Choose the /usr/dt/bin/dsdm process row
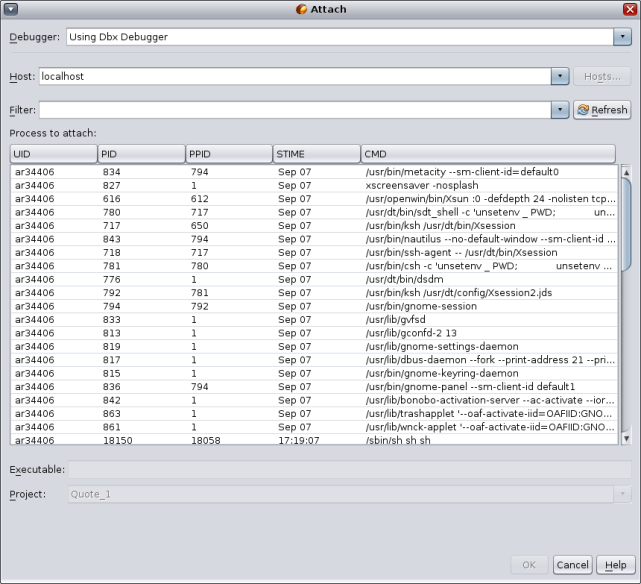The width and height of the screenshot is (641, 584). coord(300,279)
